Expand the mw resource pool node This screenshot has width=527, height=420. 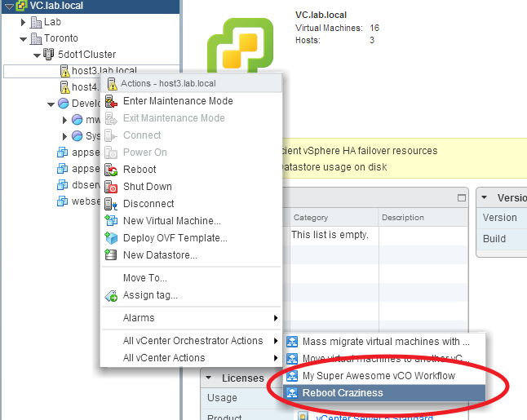tap(64, 120)
